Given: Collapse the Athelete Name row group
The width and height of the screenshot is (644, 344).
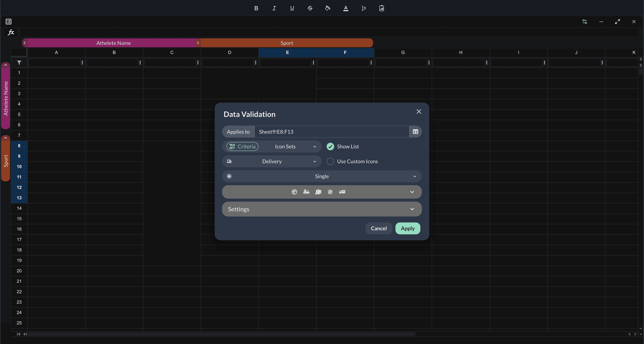Looking at the screenshot, I should 6,65.
